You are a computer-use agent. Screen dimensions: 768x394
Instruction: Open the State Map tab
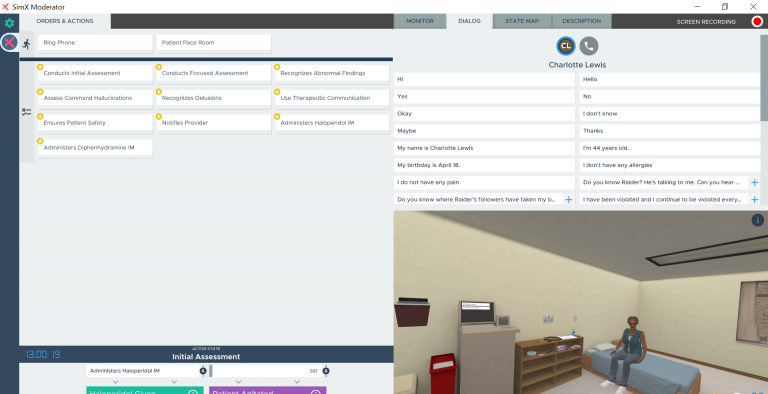coord(522,22)
